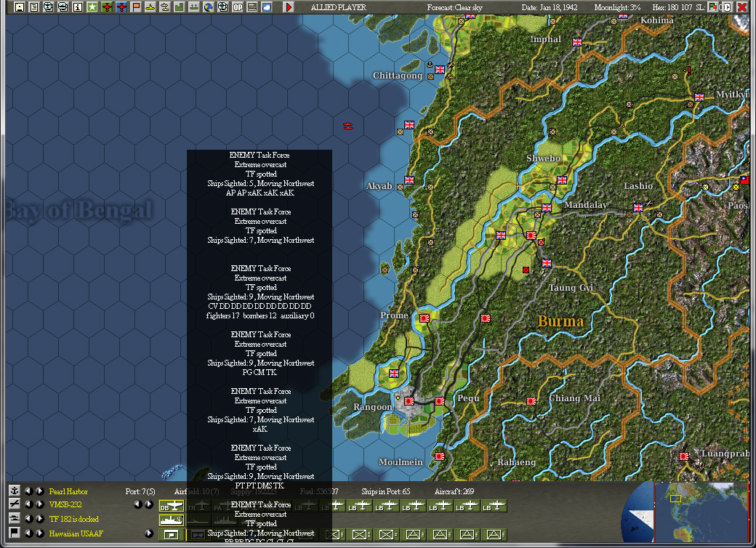The image size is (756, 548).
Task: Select the last LB bomber tile in row
Action: 494,506
